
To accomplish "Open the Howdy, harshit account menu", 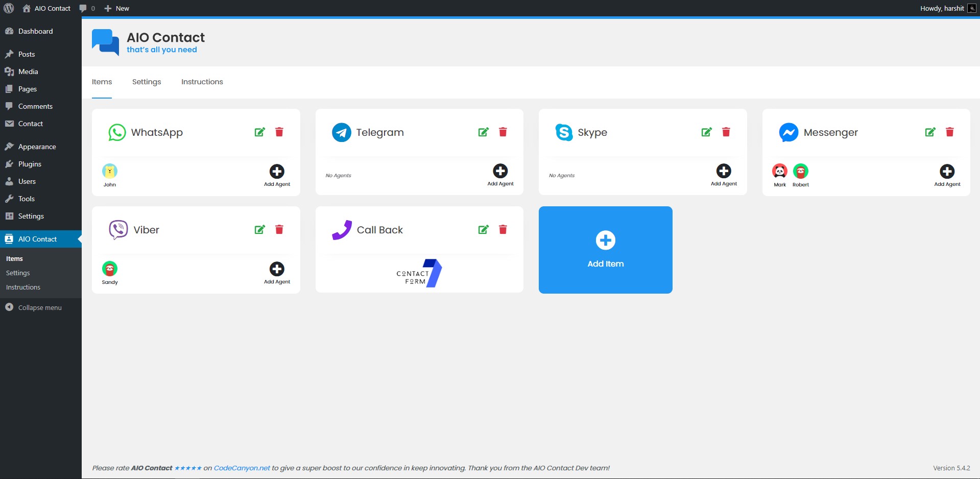I will point(948,8).
